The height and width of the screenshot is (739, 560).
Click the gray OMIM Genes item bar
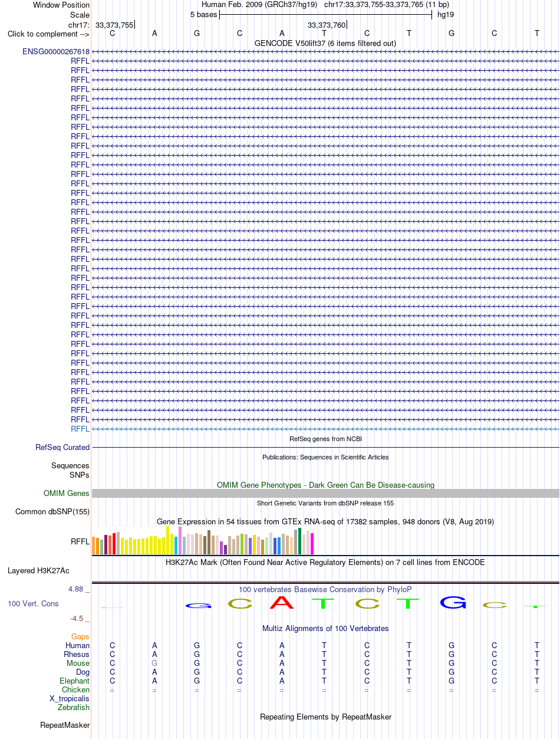click(325, 493)
